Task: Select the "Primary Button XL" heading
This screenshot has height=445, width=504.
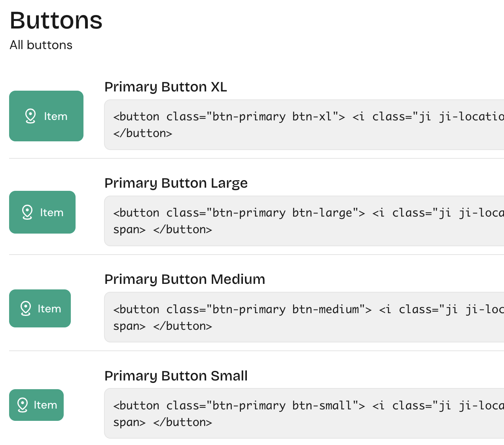Action: coord(165,87)
